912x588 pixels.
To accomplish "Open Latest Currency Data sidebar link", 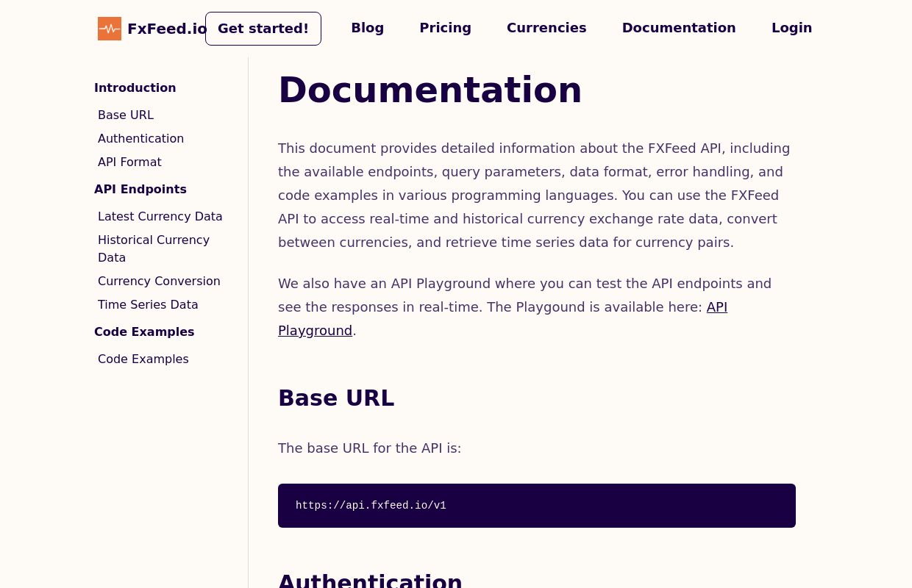I will [160, 217].
